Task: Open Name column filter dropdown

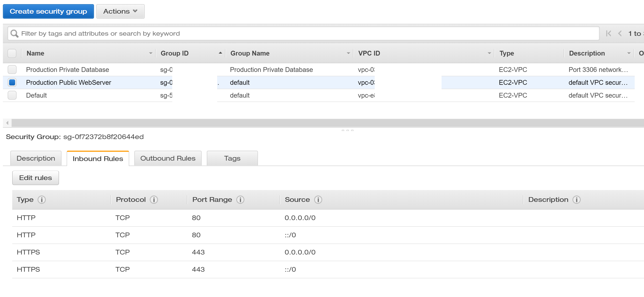Action: click(x=150, y=53)
